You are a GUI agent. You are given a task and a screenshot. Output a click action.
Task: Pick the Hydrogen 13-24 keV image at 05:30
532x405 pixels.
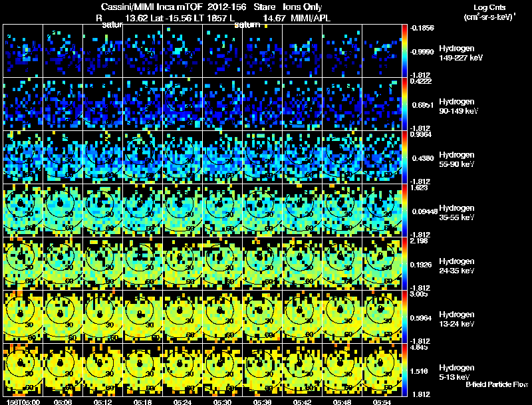223,317
